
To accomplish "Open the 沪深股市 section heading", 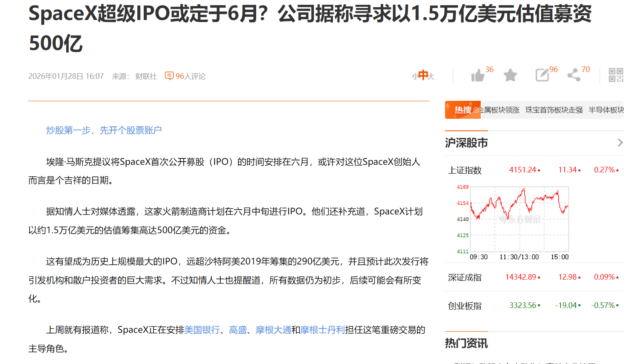I will pos(466,143).
